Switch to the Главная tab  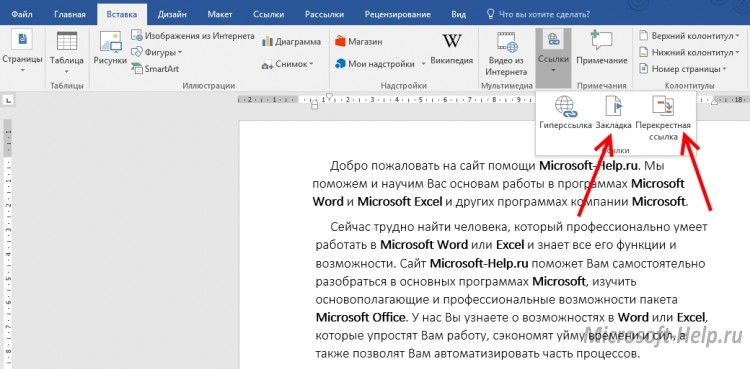[x=70, y=14]
